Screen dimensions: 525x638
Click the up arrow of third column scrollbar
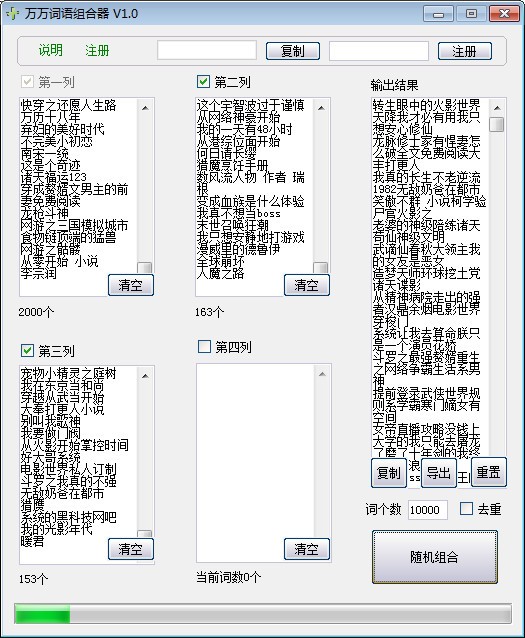tap(145, 376)
